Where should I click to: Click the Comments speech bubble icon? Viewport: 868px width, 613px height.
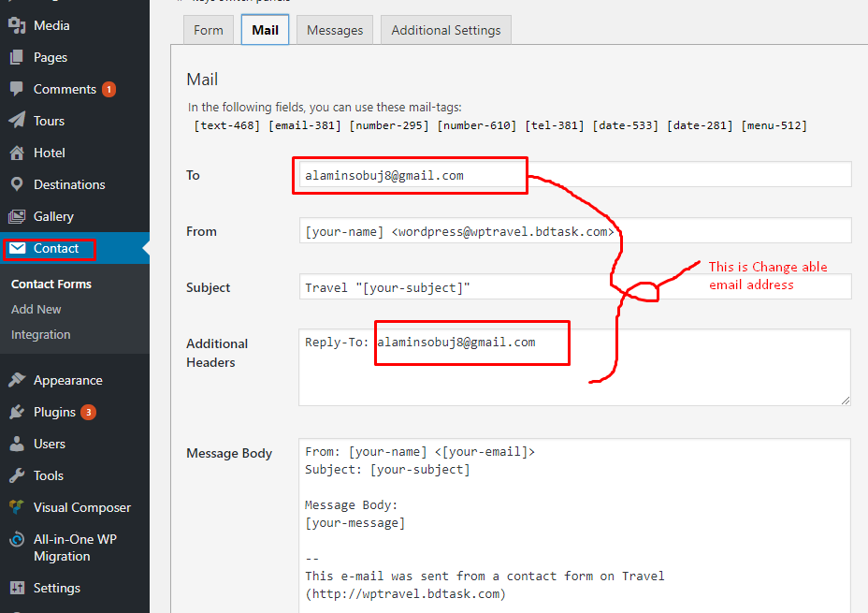pos(17,89)
